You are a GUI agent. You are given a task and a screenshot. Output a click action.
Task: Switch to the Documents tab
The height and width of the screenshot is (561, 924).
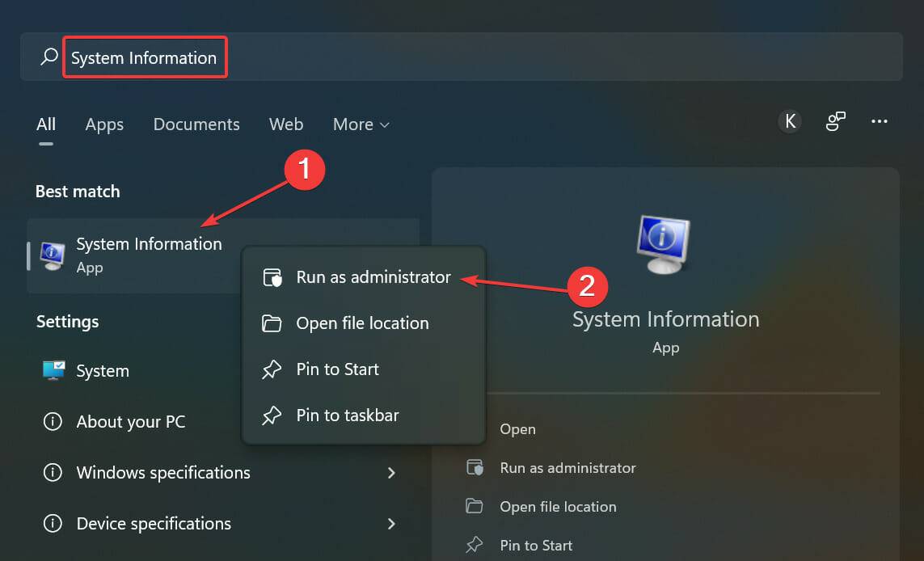click(x=196, y=124)
